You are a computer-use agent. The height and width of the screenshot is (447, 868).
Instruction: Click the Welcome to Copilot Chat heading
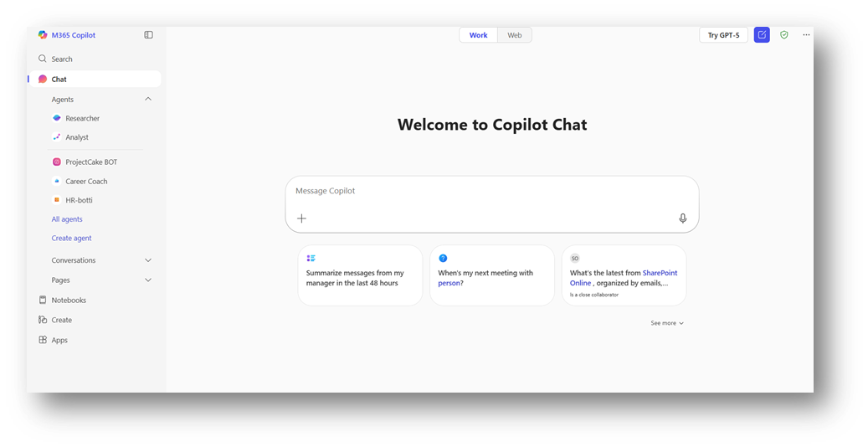[x=492, y=125]
